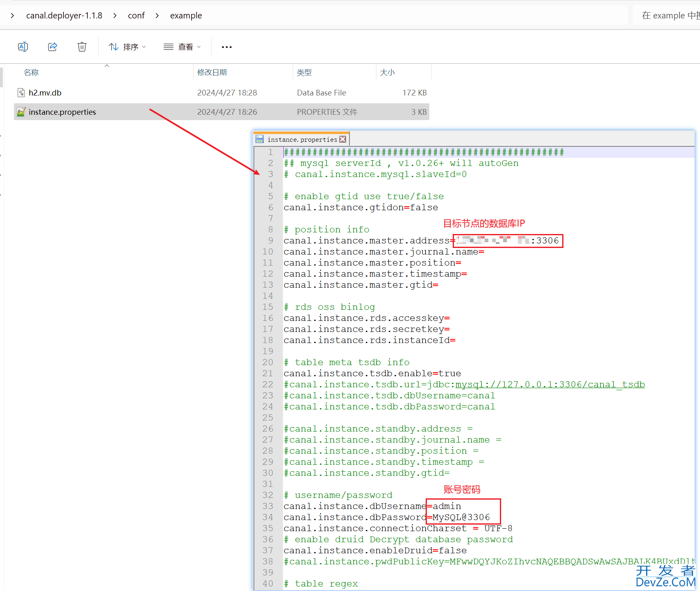Click the dbUsername=admin line
The image size is (700, 591).
coord(372,506)
